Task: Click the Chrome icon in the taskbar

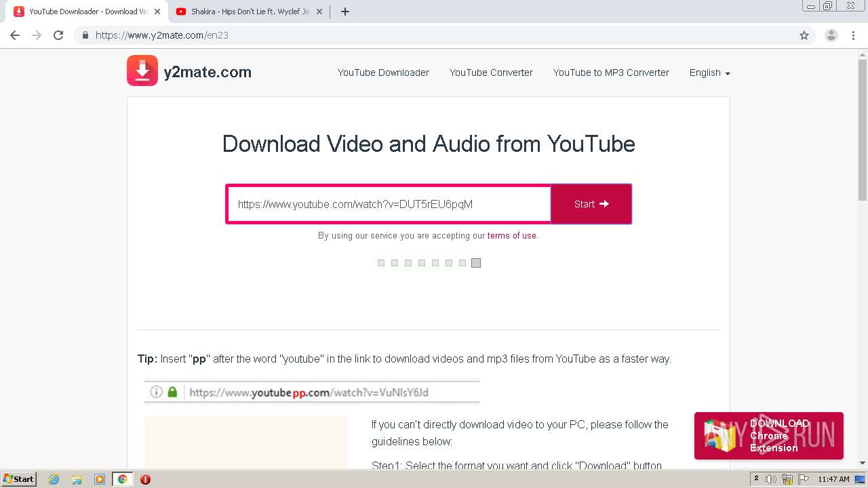Action: click(122, 479)
